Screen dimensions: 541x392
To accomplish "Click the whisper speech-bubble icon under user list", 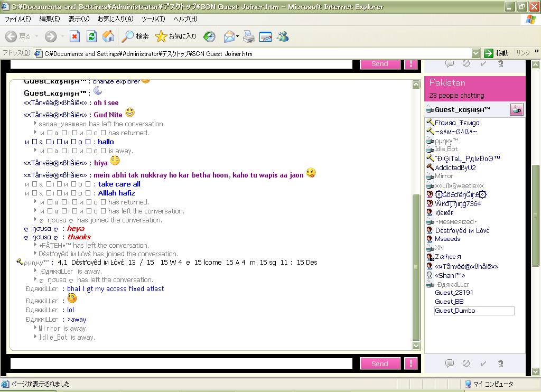I will 450,363.
